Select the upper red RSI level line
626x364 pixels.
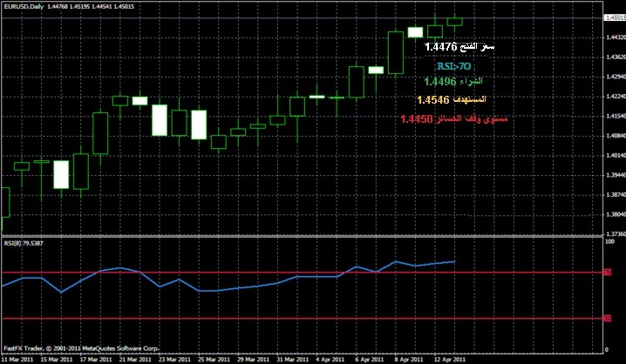tap(262, 273)
